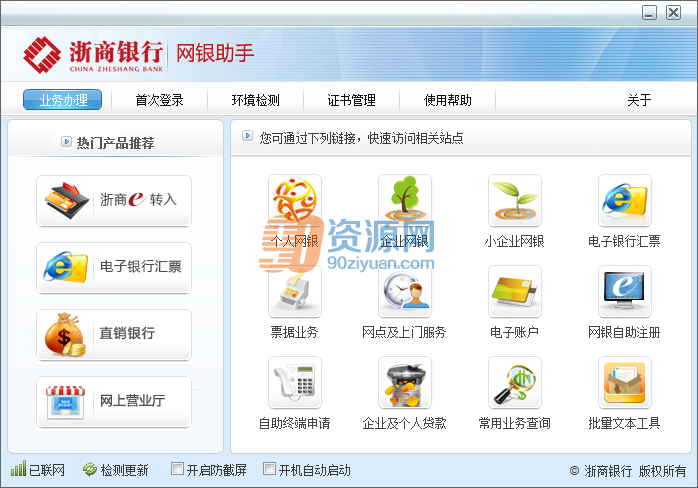
Task: Click the IE icon beside 电子银行汇票 in the recommended products list
Action: coord(65,267)
